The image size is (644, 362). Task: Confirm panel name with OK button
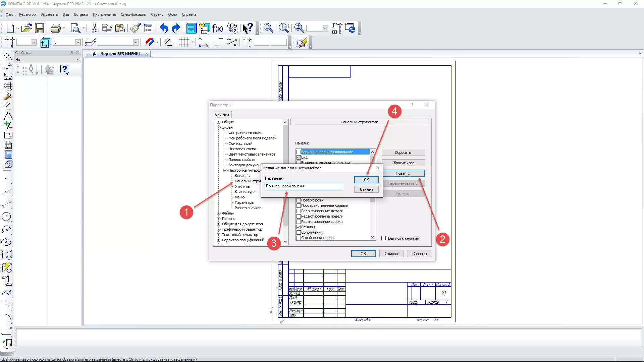[366, 180]
